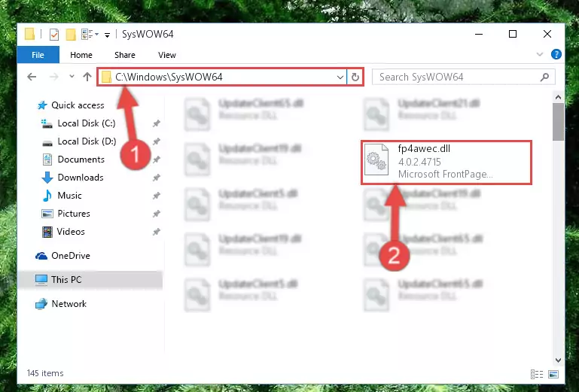Open the Customize Quick Access Toolbar dropdown
The image size is (579, 392).
107,35
